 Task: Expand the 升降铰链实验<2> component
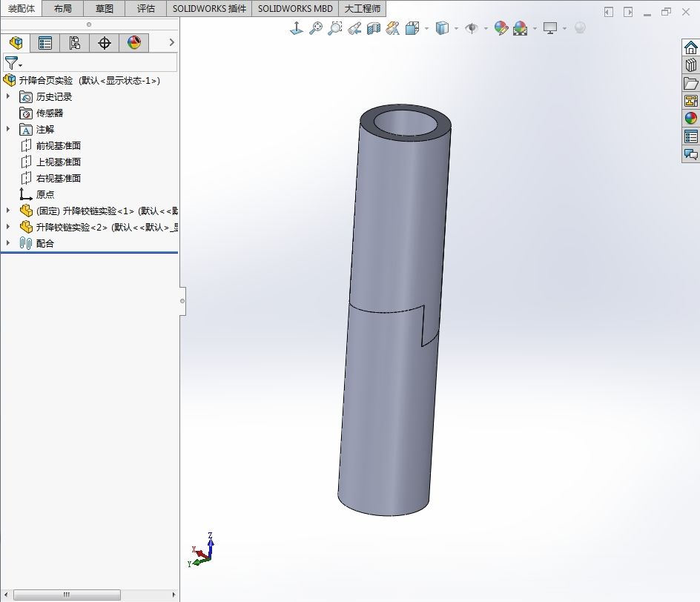pos(8,227)
